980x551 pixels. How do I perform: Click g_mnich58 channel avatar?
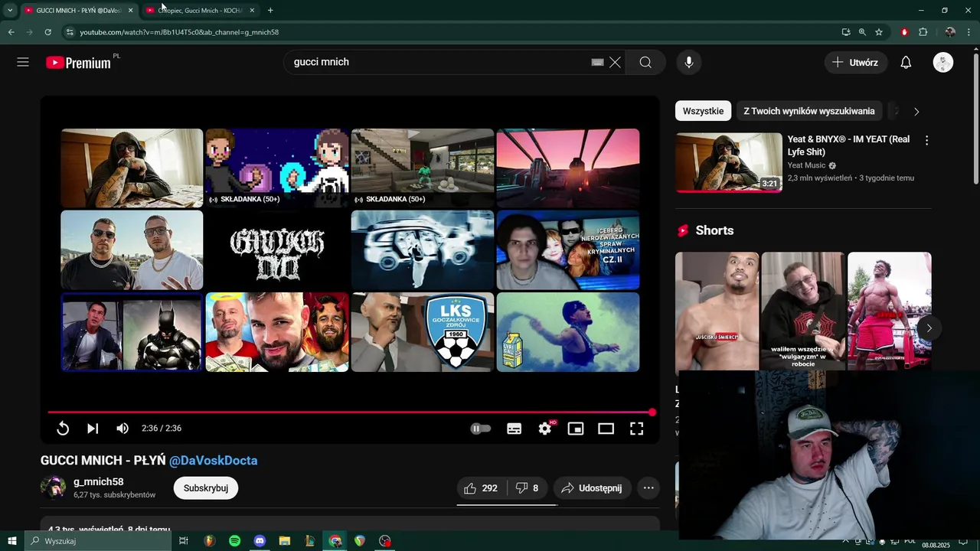point(53,487)
